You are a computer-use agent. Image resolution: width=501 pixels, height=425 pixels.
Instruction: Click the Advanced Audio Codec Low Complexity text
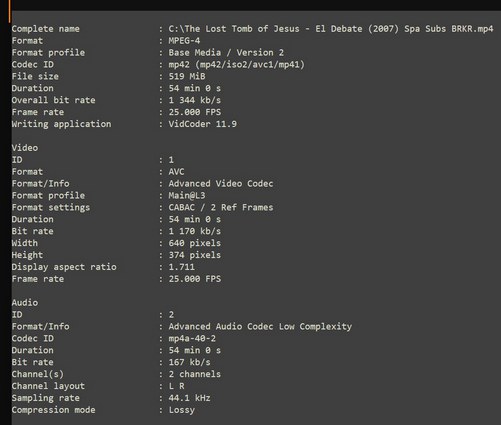coord(260,327)
